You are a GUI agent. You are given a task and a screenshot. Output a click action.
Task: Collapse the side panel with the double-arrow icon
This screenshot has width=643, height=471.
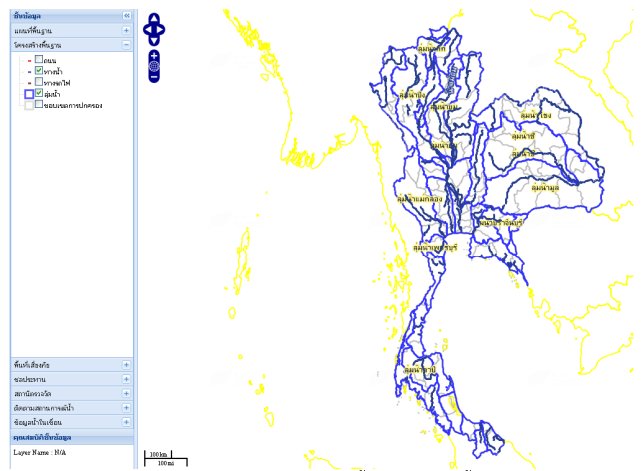point(126,16)
